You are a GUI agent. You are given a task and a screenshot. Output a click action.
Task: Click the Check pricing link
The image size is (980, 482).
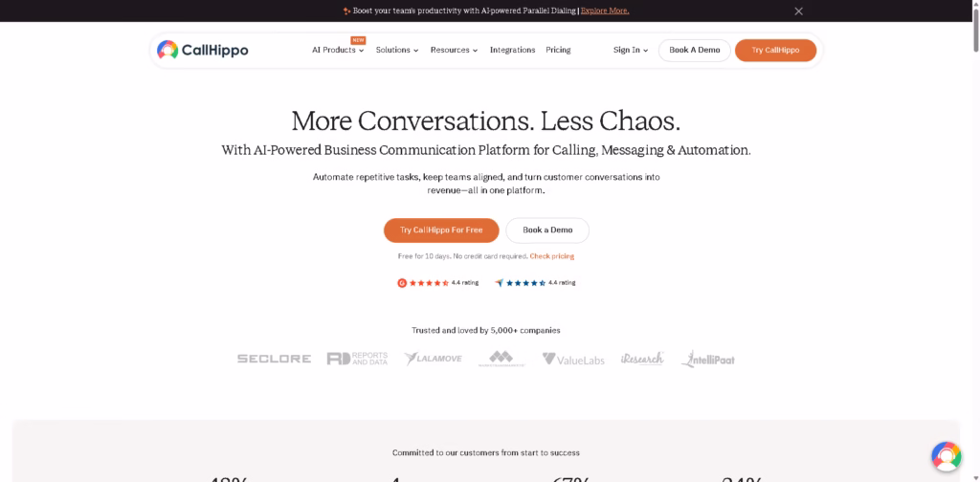point(552,256)
